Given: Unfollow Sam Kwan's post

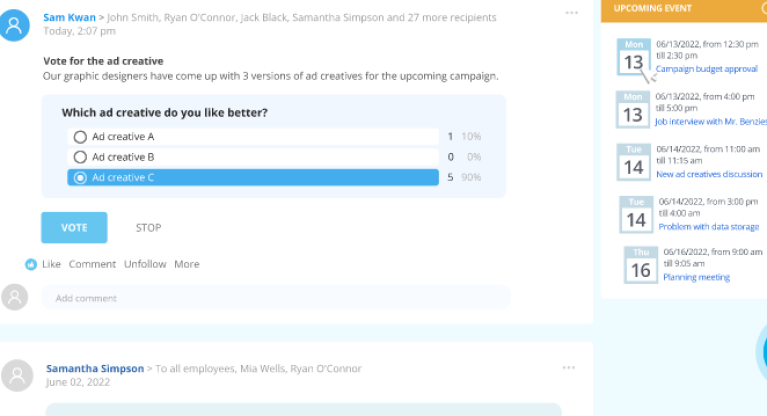Looking at the screenshot, I should coord(145,264).
